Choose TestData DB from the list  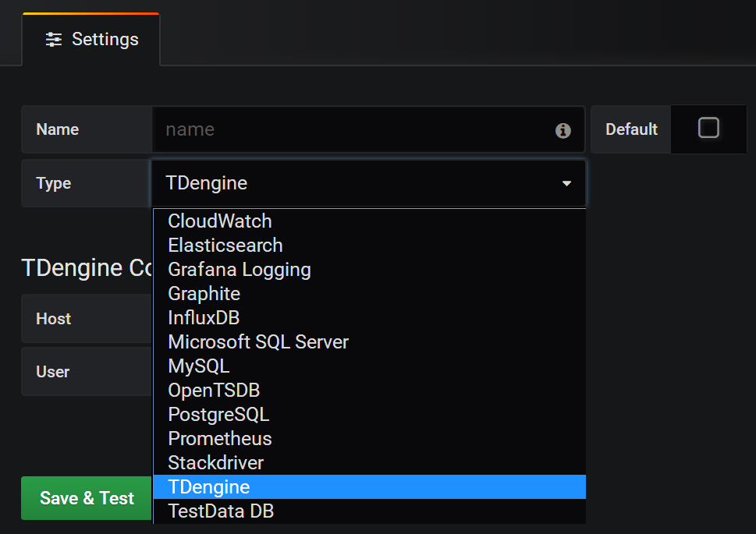tap(221, 511)
